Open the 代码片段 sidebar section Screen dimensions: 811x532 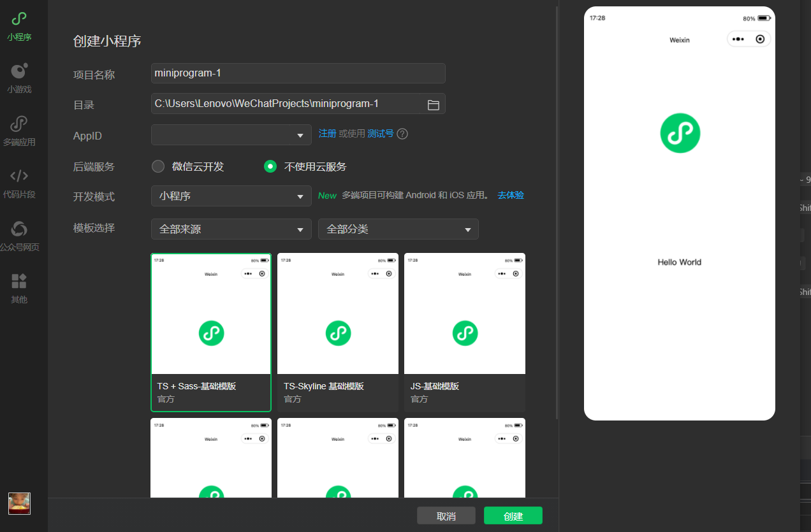click(x=19, y=183)
